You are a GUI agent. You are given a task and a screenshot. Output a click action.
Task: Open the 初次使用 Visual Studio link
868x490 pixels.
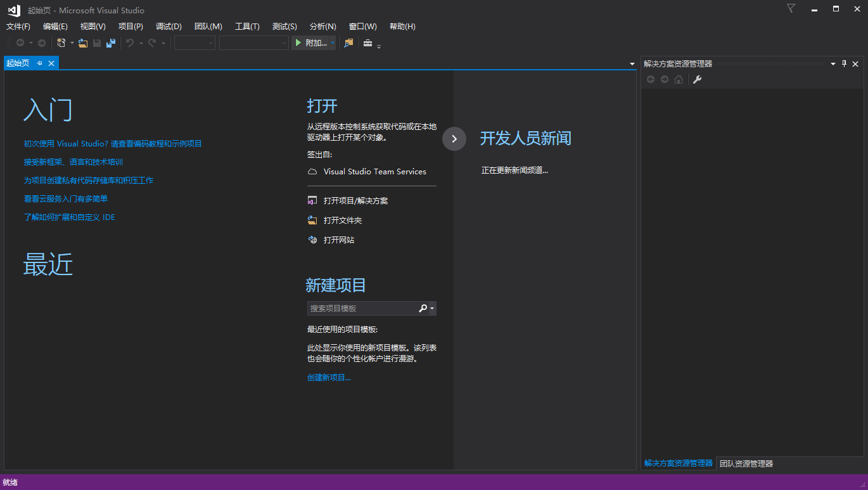pos(113,144)
